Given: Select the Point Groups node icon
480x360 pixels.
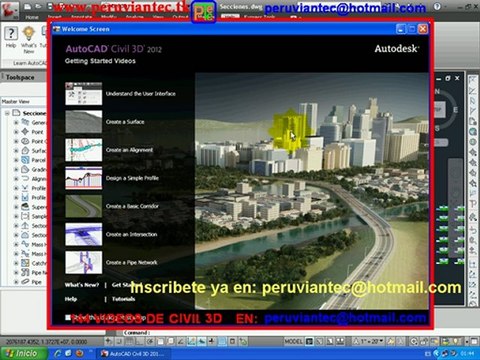Looking at the screenshot, I should coord(25,141).
